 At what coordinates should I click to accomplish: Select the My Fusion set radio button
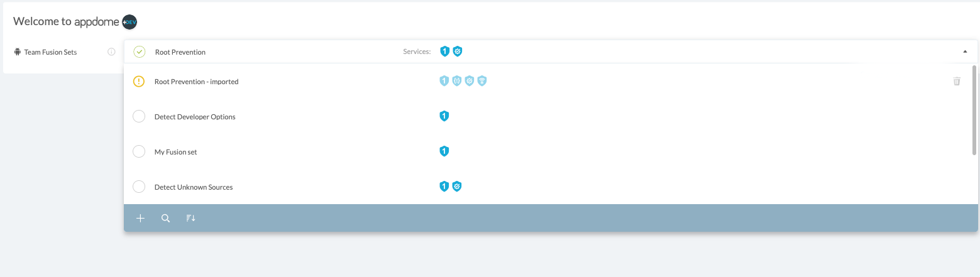[140, 152]
